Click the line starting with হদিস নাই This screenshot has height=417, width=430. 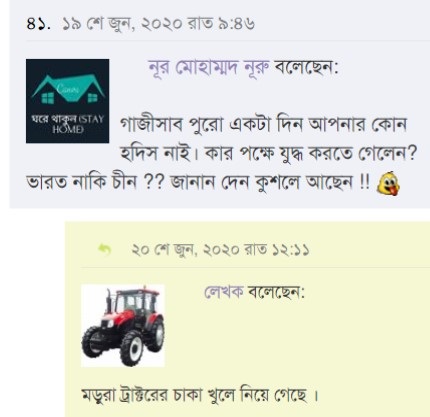coord(269,154)
